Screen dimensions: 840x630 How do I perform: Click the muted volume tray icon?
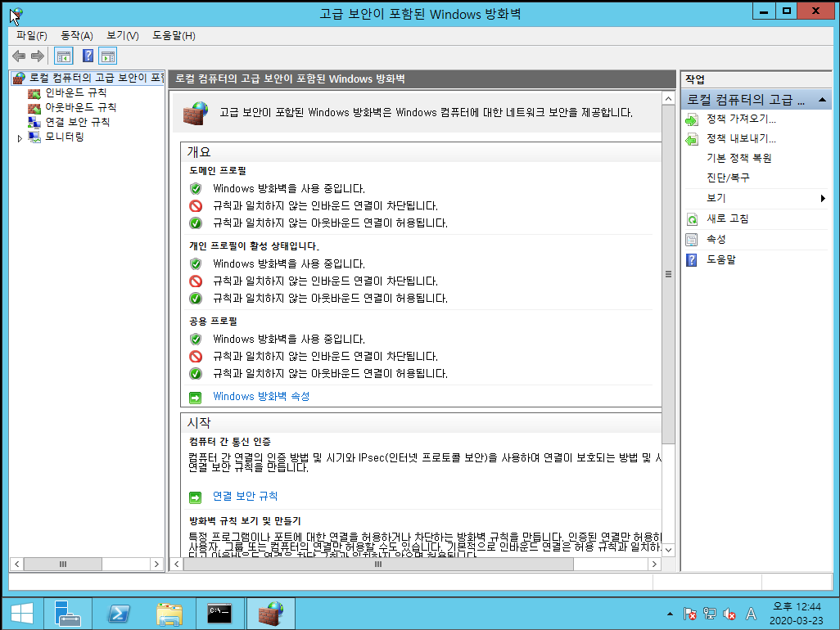pos(729,614)
